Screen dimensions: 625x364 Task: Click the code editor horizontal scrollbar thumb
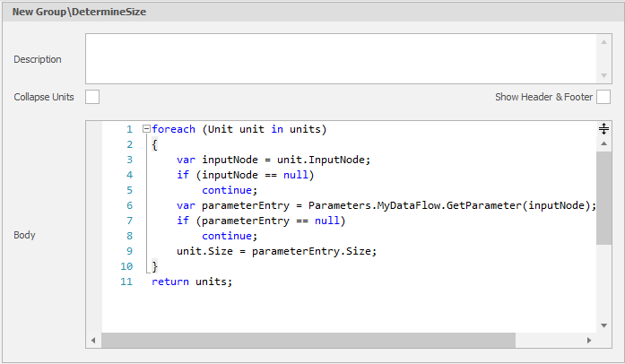tap(309, 341)
